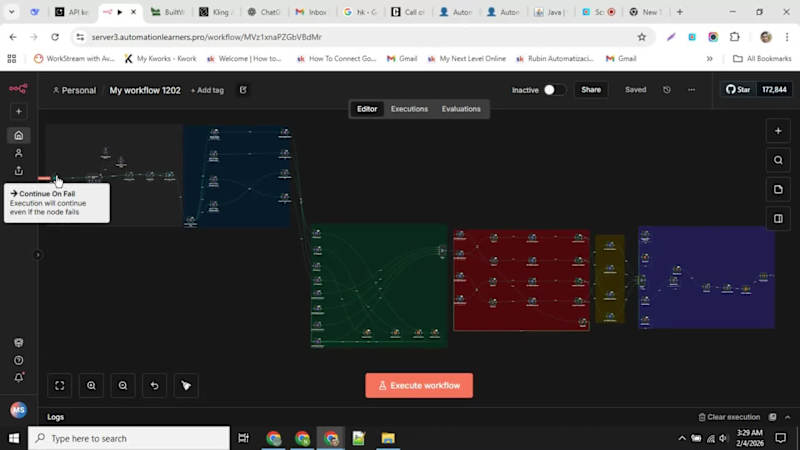Bookmark this page with the star icon

(x=642, y=37)
